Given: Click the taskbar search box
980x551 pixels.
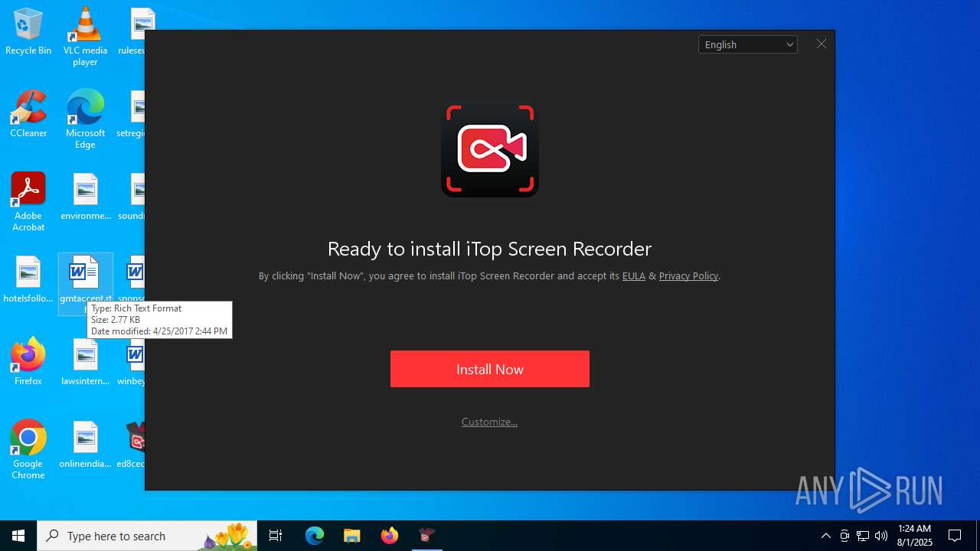Looking at the screenshot, I should tap(147, 536).
